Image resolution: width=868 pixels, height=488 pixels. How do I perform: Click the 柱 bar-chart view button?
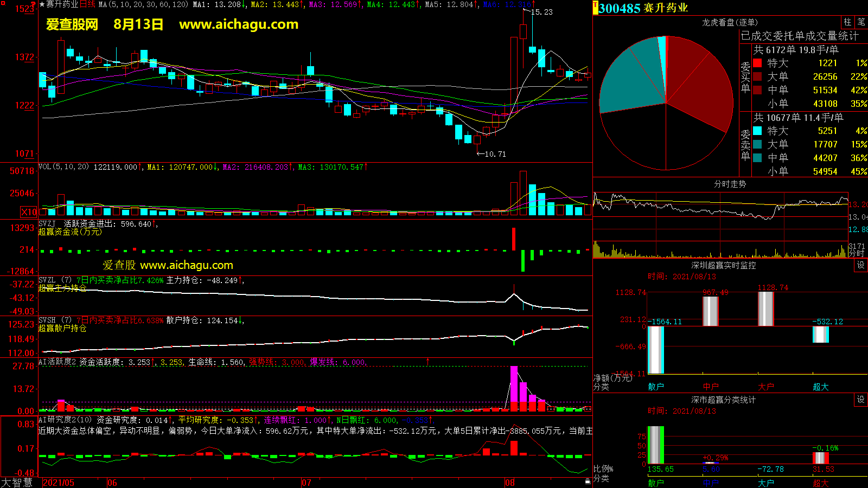click(847, 22)
